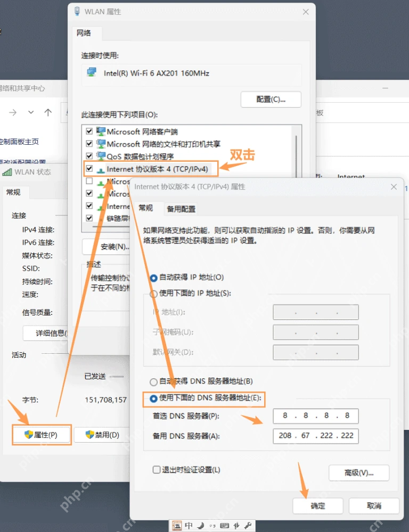Viewport: 409px width, 532px height.
Task: Click WLAN signal icon in WLAN 状态 title
Action: coord(7,172)
